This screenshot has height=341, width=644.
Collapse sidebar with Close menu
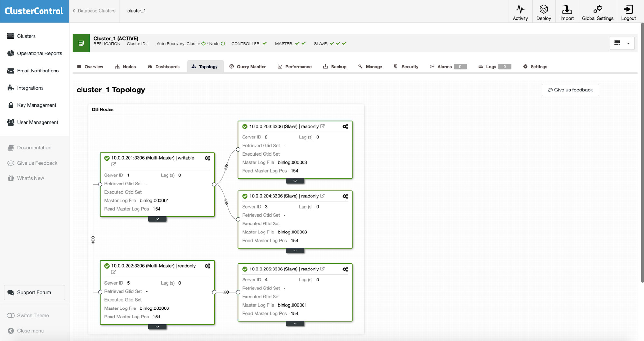pyautogui.click(x=26, y=331)
